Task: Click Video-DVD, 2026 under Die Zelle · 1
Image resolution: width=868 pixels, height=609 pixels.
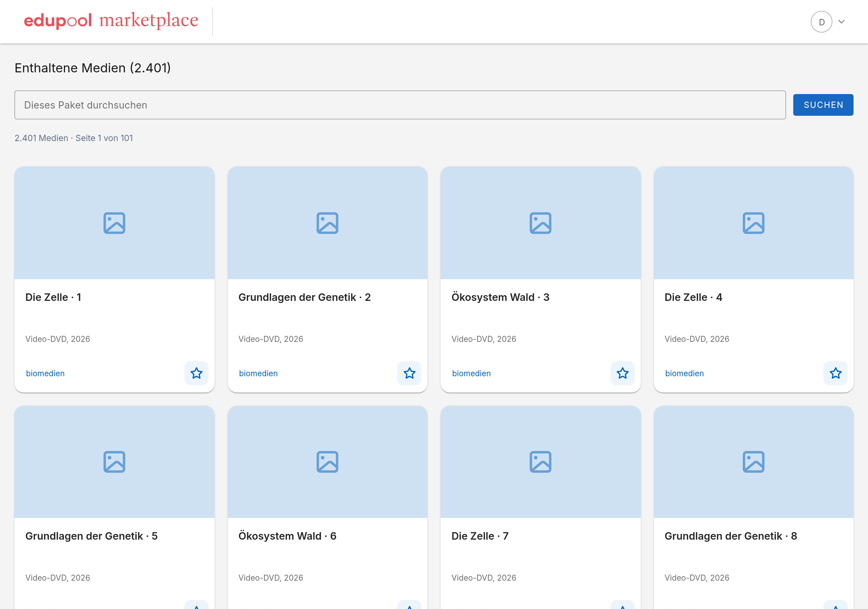Action: point(58,339)
